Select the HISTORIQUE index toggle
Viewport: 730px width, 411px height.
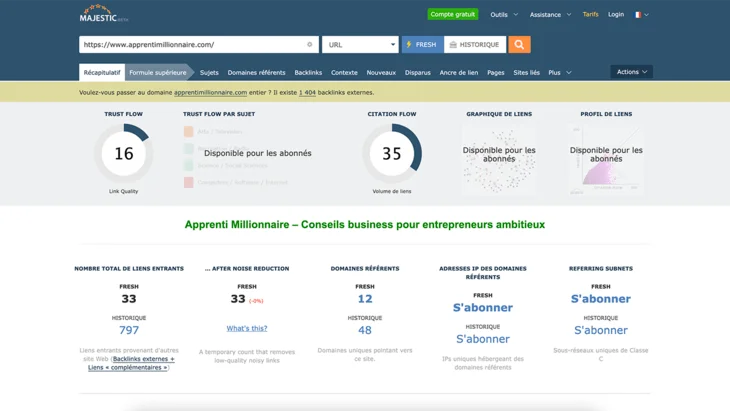click(475, 45)
